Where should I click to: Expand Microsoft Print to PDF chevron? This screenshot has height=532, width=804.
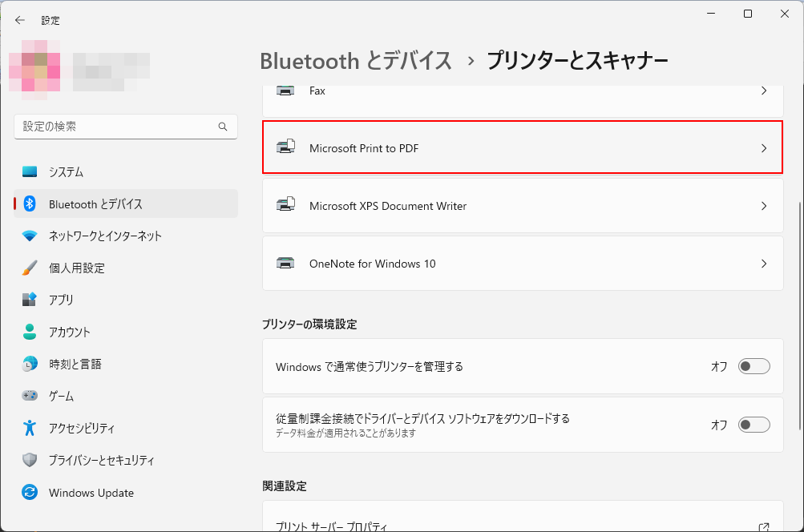click(763, 148)
